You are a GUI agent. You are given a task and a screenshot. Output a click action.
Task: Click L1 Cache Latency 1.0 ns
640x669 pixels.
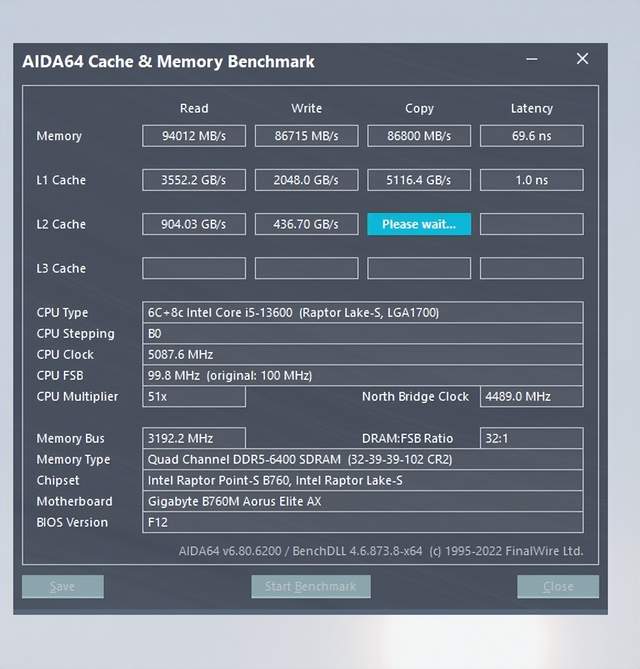532,180
